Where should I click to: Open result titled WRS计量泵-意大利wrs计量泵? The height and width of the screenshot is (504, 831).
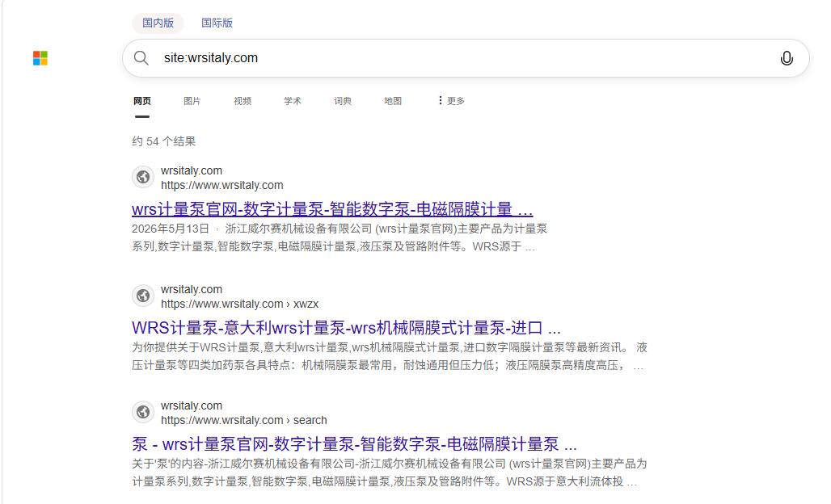[346, 328]
